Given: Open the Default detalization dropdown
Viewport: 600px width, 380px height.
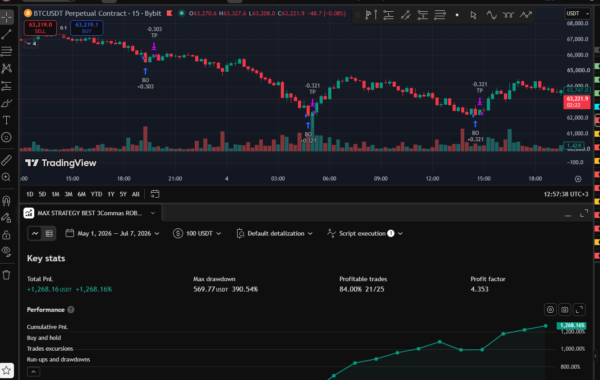Looking at the screenshot, I should (274, 233).
